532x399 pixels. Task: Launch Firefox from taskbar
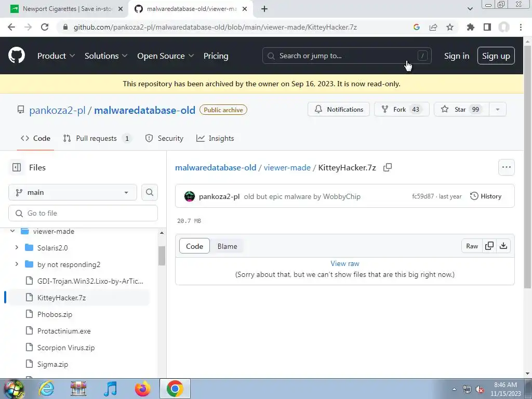tap(142, 389)
